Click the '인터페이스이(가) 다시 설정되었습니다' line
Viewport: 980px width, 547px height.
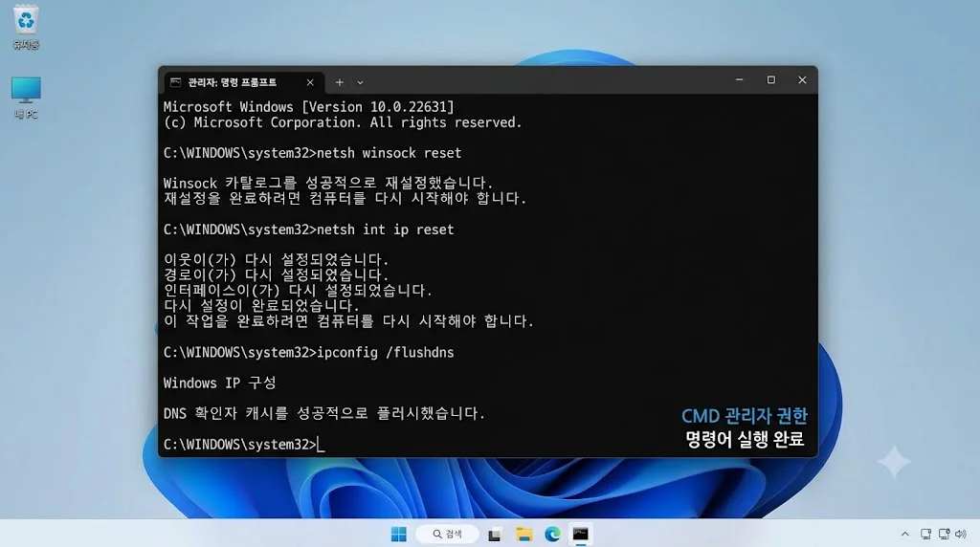(x=298, y=291)
